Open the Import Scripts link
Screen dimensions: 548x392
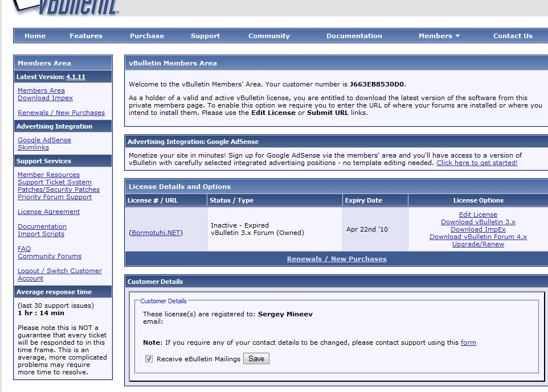point(41,234)
